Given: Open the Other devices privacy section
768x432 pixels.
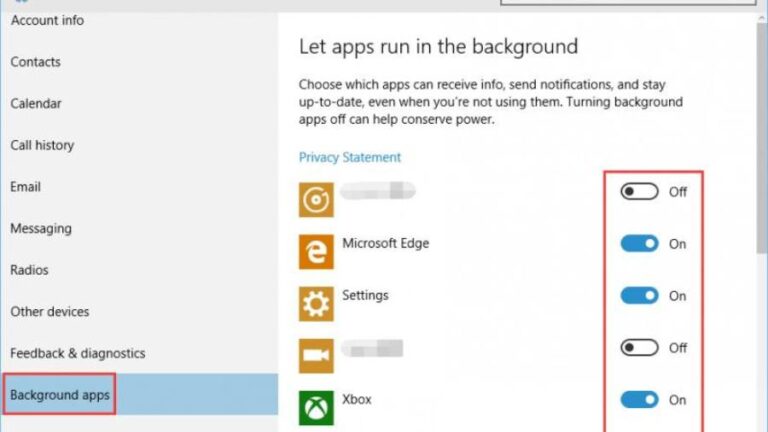Looking at the screenshot, I should pyautogui.click(x=49, y=311).
